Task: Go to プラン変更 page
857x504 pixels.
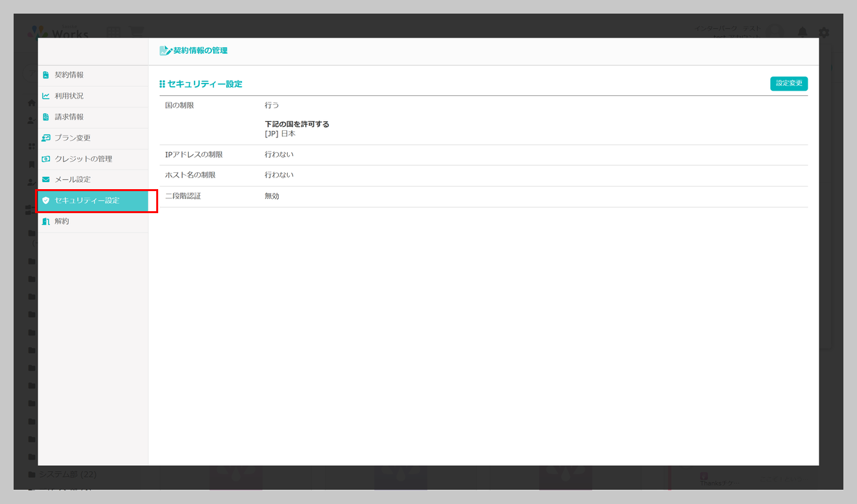Action: click(x=93, y=138)
